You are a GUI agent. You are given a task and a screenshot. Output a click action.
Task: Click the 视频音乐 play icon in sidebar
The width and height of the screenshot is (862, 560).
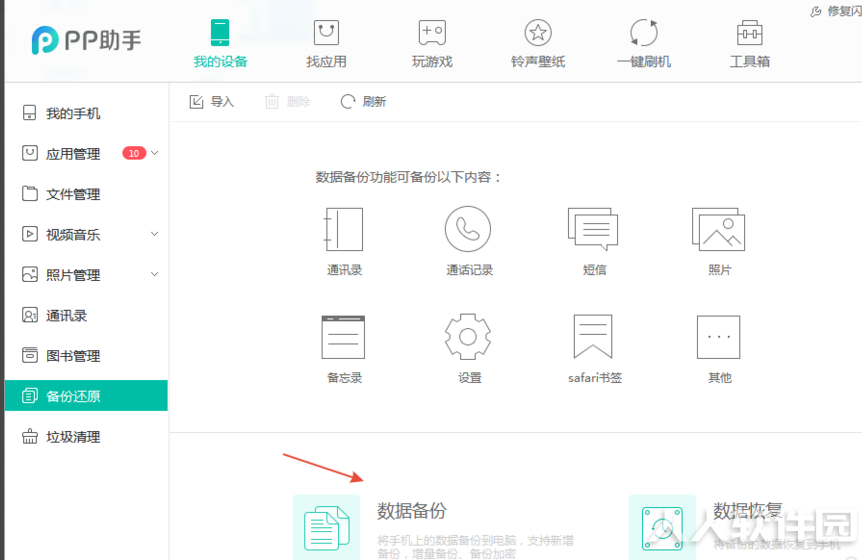30,234
